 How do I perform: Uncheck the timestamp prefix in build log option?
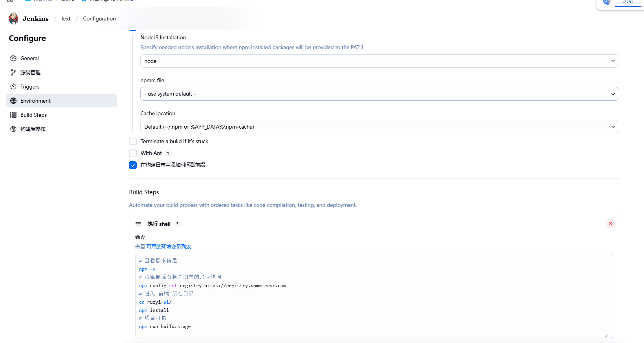133,165
